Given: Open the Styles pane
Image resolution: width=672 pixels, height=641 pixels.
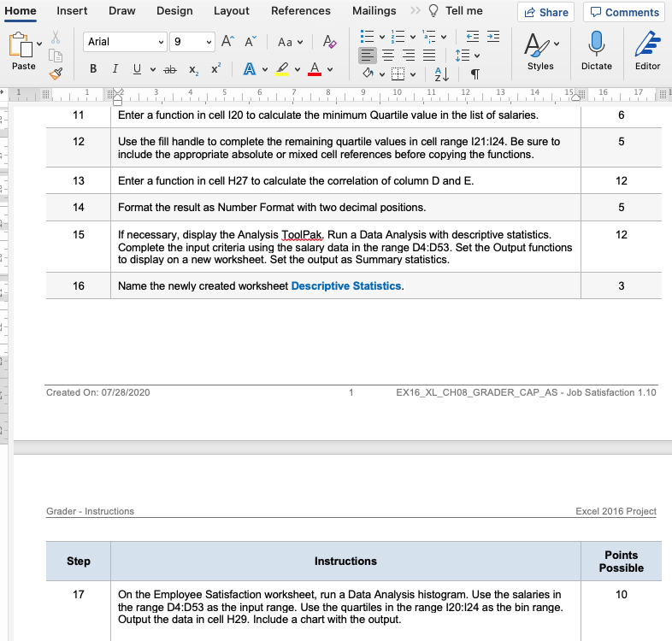Looking at the screenshot, I should pyautogui.click(x=540, y=51).
